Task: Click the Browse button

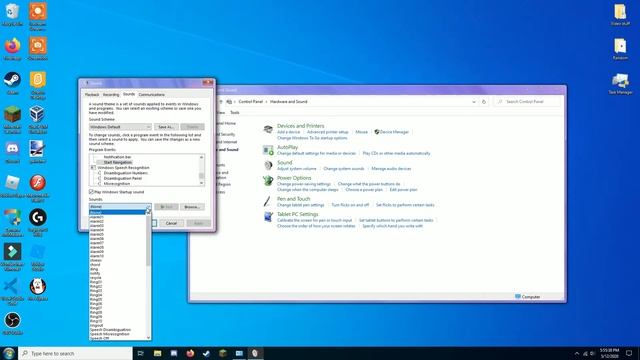Action: click(x=192, y=207)
